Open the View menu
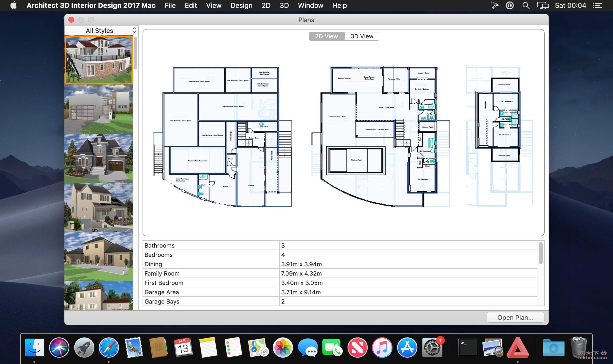The width and height of the screenshot is (613, 364). pyautogui.click(x=214, y=5)
